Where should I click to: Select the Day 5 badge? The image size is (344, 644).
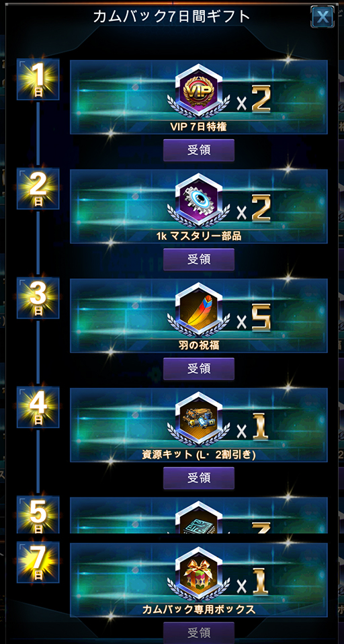tap(38, 515)
